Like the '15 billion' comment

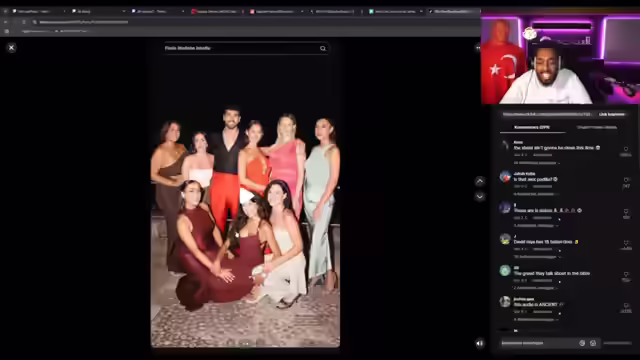point(626,243)
